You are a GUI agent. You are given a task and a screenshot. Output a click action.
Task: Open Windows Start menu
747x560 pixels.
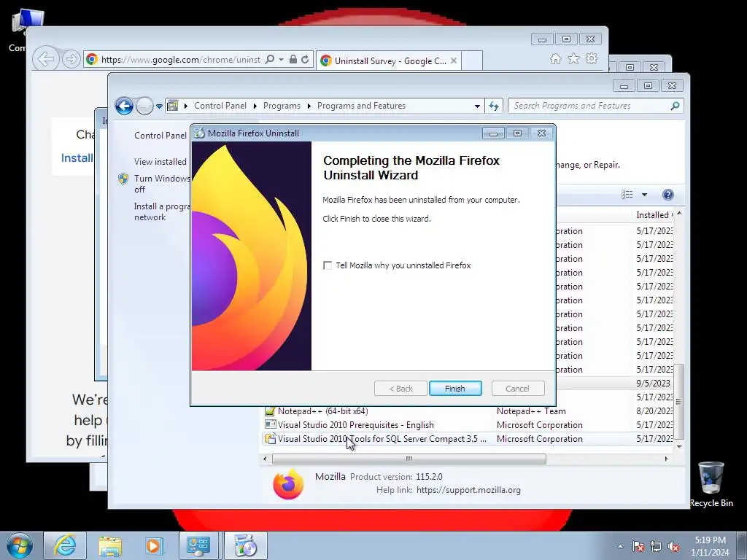[x=19, y=545]
